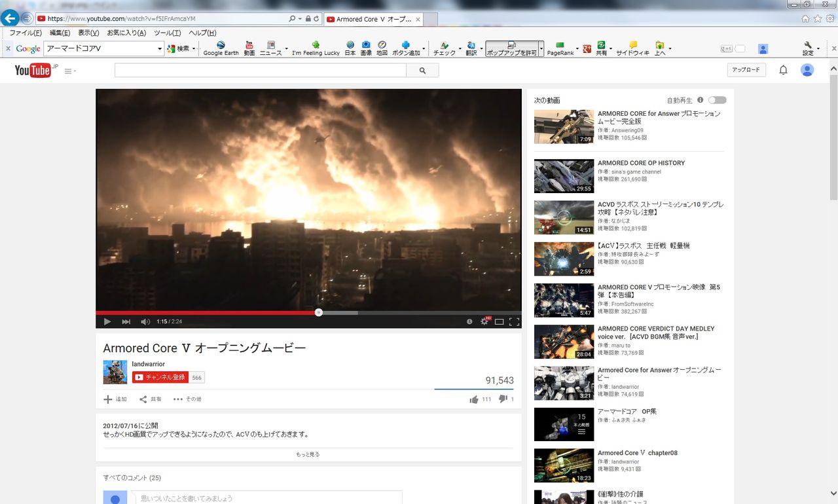Screen dimensions: 838x504
Task: Click the browser back arrow button
Action: (10, 18)
